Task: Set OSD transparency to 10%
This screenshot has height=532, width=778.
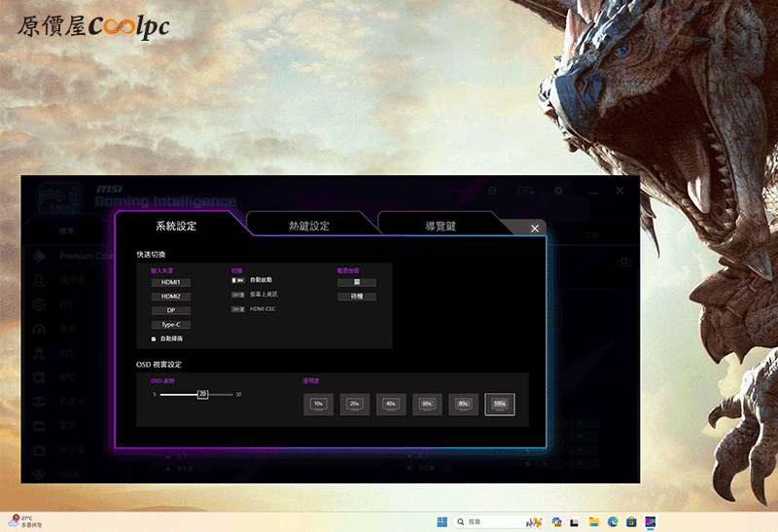Action: click(318, 404)
